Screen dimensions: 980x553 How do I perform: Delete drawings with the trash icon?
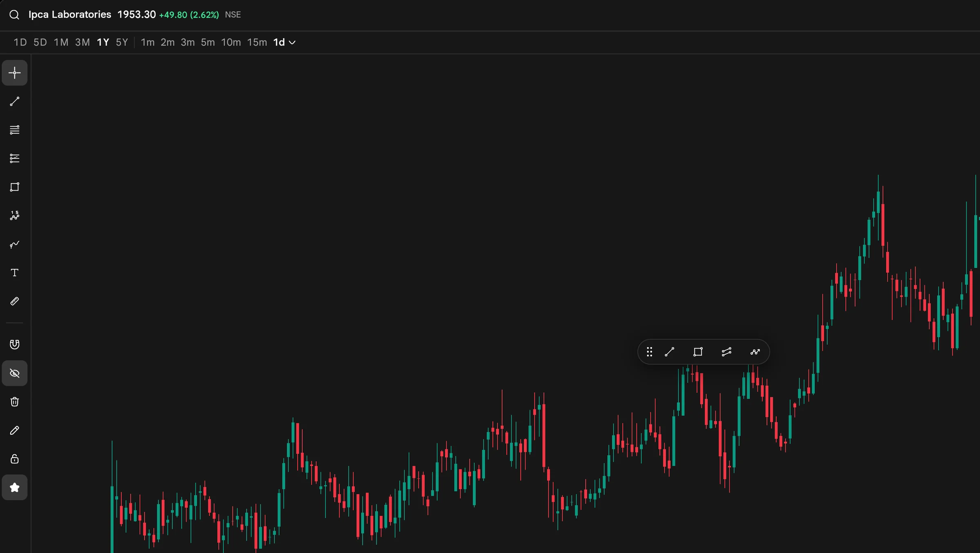pyautogui.click(x=15, y=402)
